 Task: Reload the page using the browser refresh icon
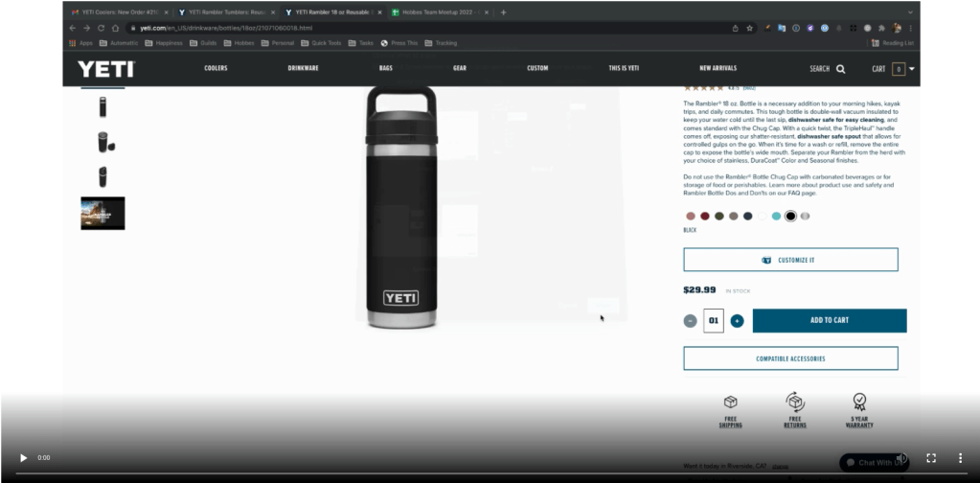(101, 28)
